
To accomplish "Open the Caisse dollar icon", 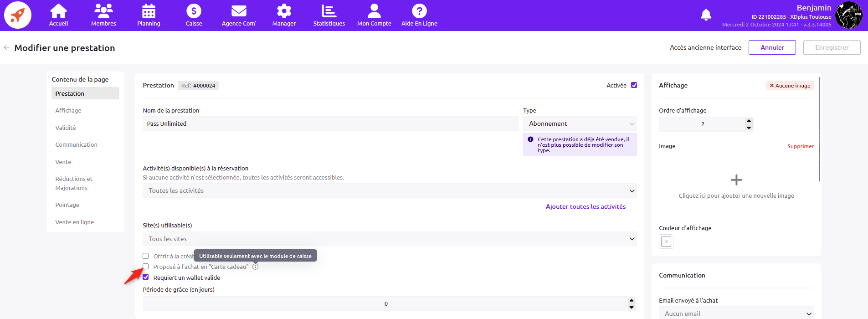I will point(194,11).
